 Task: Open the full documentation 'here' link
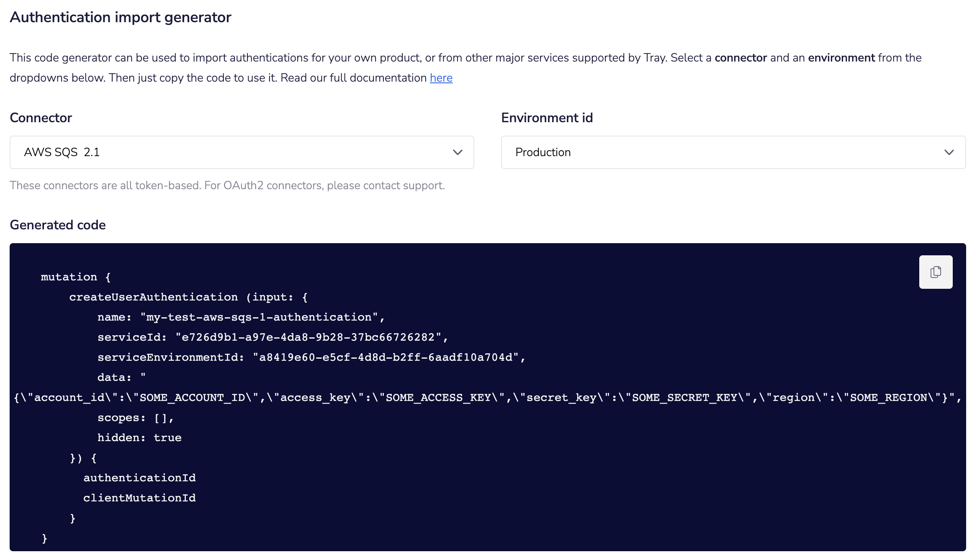click(441, 78)
